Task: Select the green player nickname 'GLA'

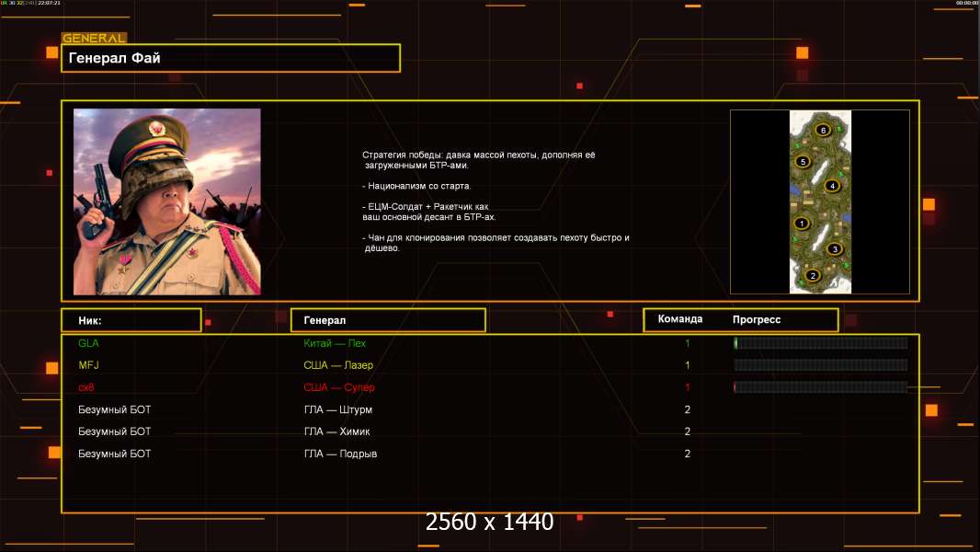Action: click(x=88, y=343)
